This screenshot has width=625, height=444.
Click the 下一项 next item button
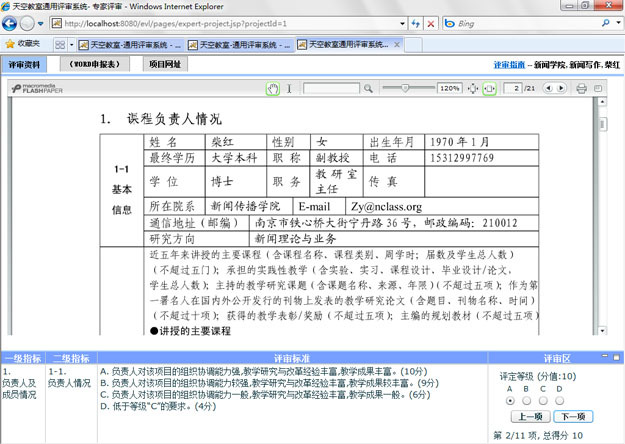click(573, 417)
